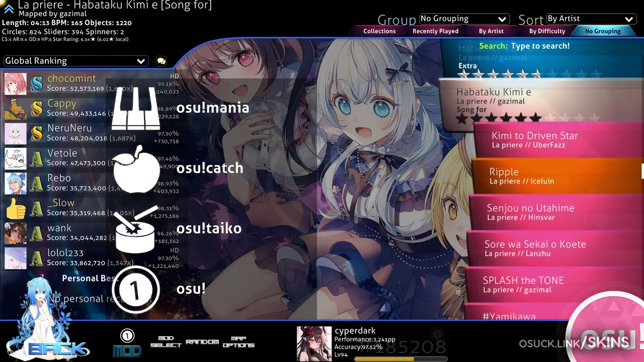
Task: Select Senjou no Utahime beatmap
Action: 556,212
